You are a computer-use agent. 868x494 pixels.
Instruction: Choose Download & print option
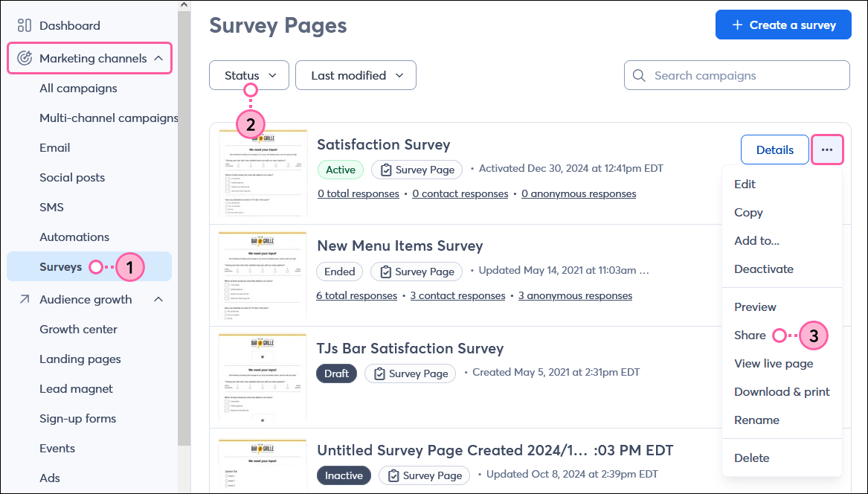click(782, 392)
